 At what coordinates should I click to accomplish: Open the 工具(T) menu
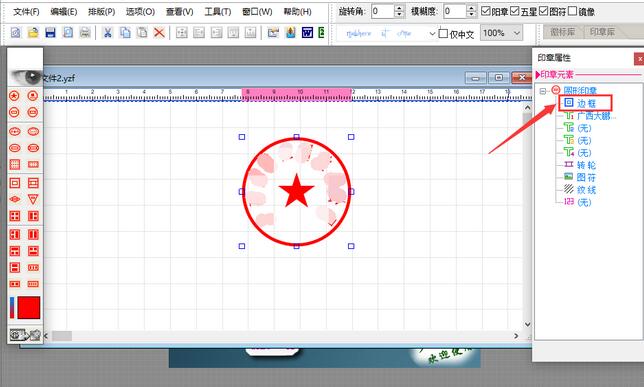[218, 12]
